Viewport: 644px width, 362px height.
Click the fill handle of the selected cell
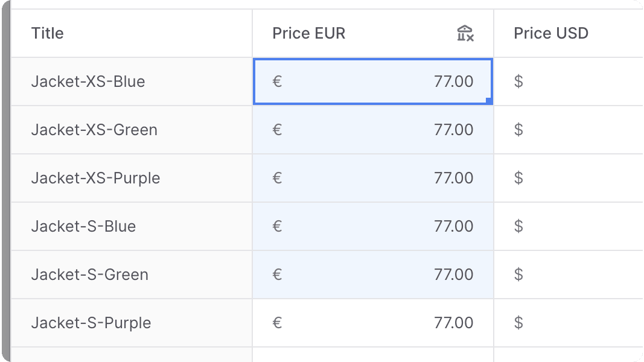click(x=490, y=102)
